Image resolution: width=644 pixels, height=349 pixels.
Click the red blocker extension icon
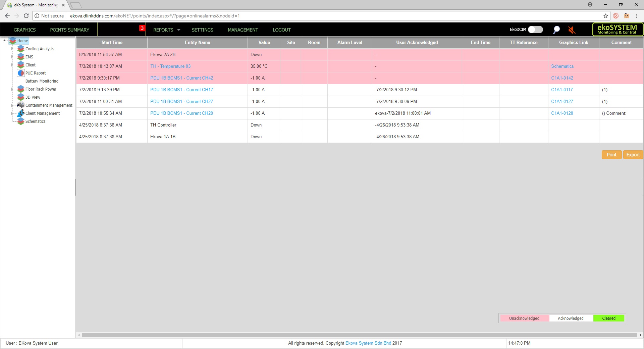point(616,16)
